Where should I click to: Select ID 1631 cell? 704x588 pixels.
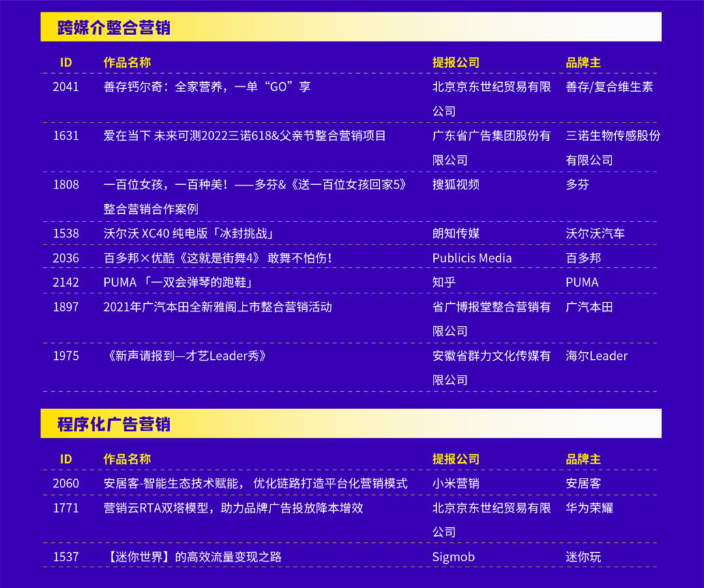66,136
